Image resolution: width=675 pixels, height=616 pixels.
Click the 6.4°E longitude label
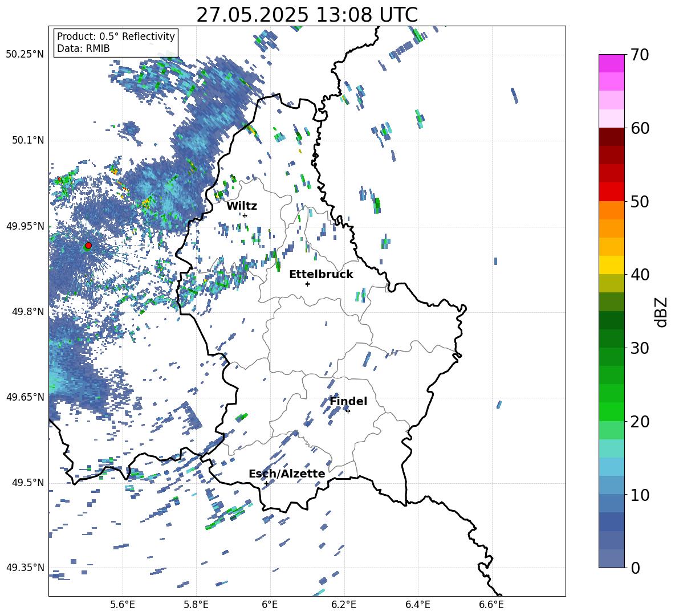click(x=417, y=605)
